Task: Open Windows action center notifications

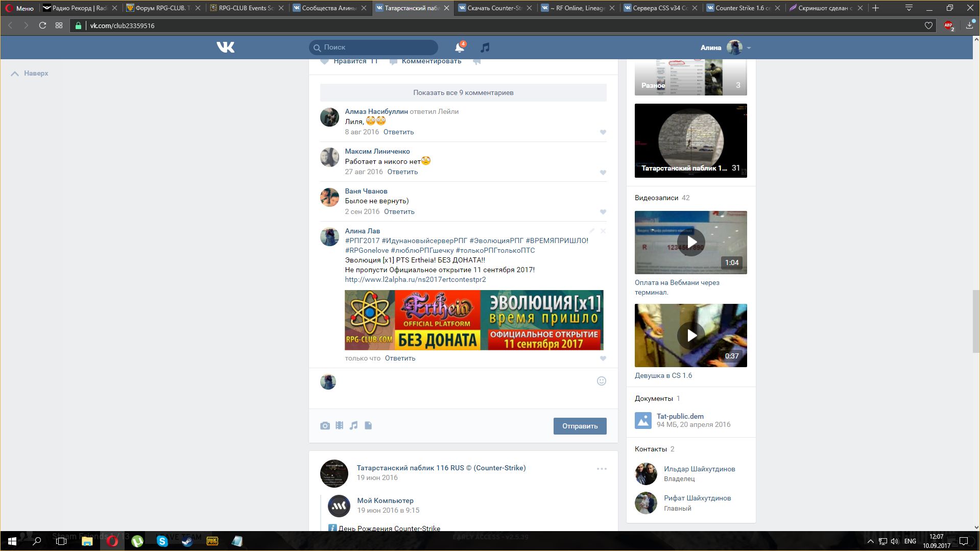Action: click(x=964, y=541)
